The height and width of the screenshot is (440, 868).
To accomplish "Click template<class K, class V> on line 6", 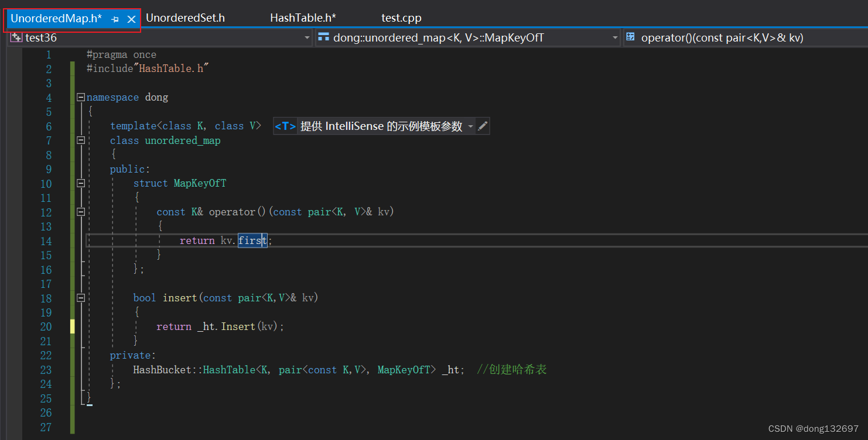I will tap(186, 126).
